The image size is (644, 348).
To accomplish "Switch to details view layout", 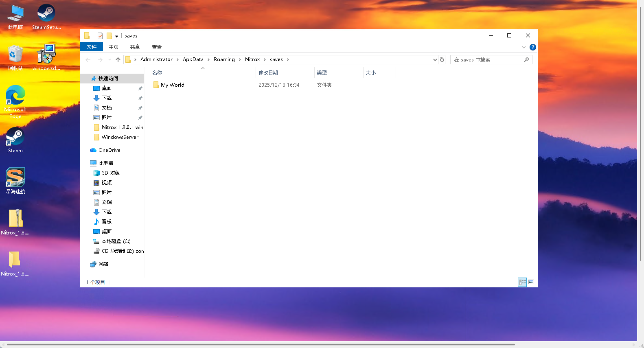I will pos(522,282).
